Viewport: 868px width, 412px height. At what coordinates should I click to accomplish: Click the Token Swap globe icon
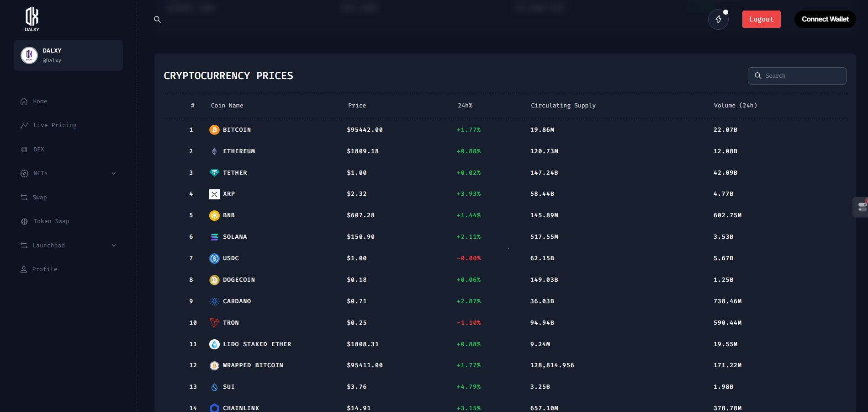tap(24, 221)
